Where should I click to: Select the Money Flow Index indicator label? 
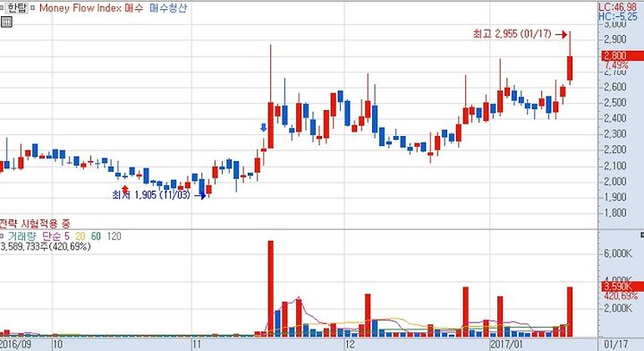pyautogui.click(x=80, y=8)
